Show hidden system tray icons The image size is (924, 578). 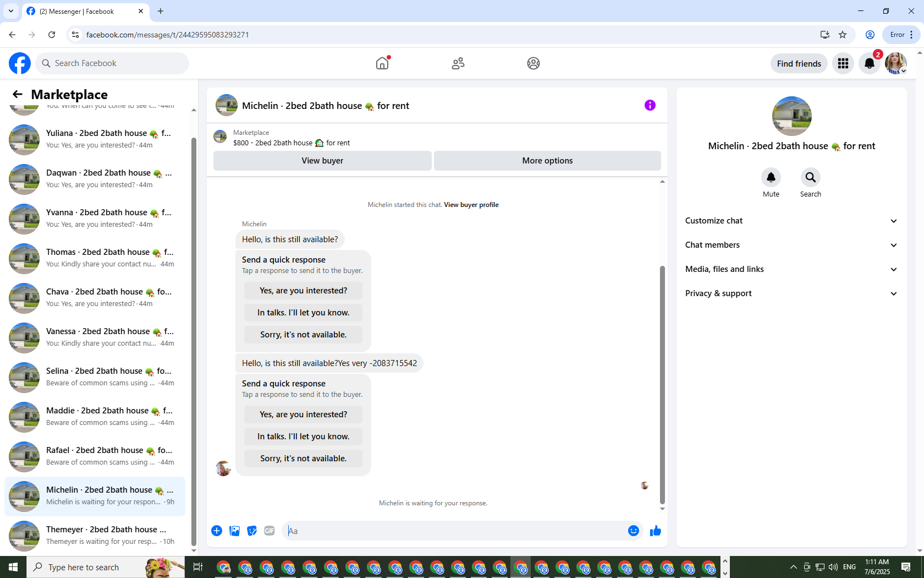pyautogui.click(x=793, y=567)
